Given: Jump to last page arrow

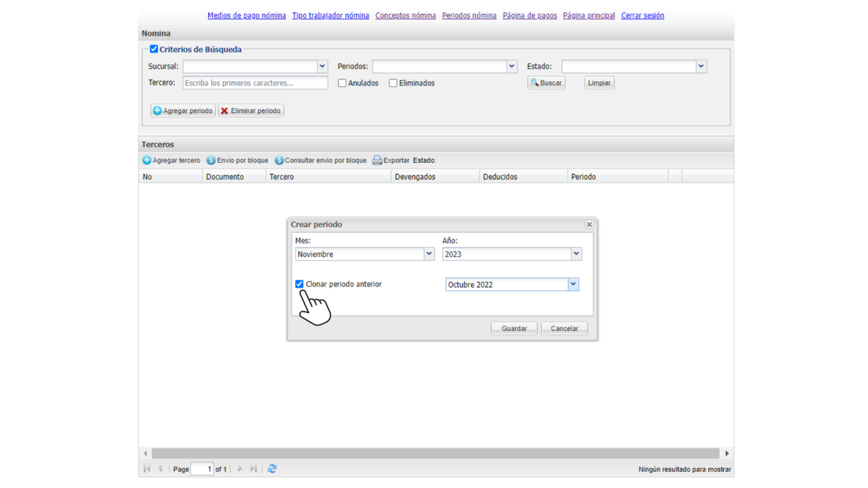Looking at the screenshot, I should click(254, 469).
